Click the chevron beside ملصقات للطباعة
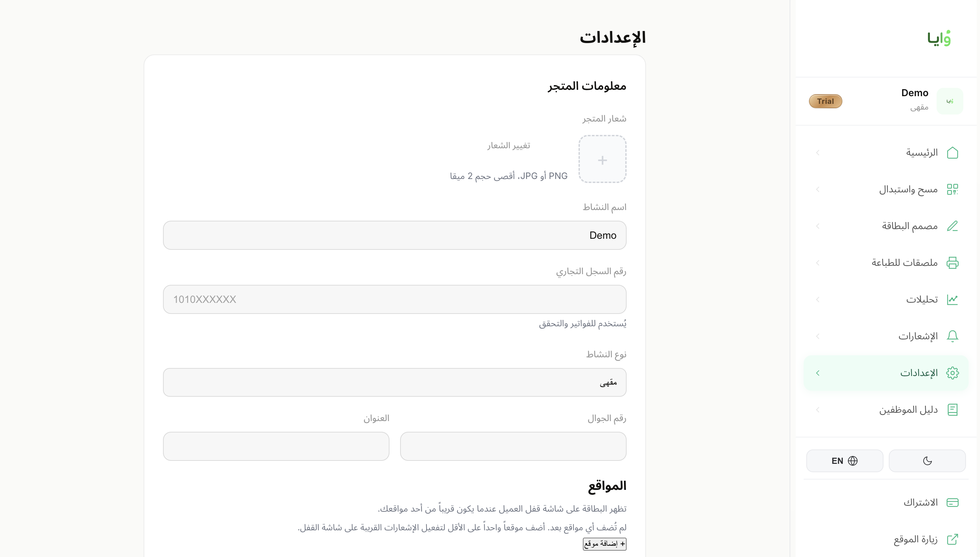 click(x=818, y=263)
